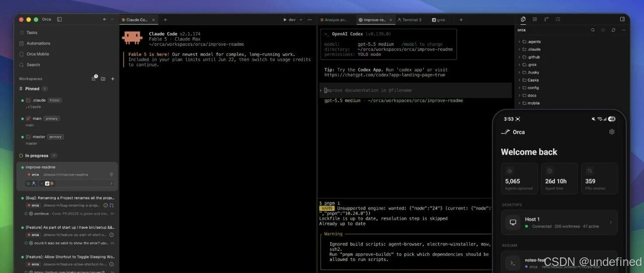Click the Codex prompt input field
This screenshot has width=644, height=273.
(416, 90)
